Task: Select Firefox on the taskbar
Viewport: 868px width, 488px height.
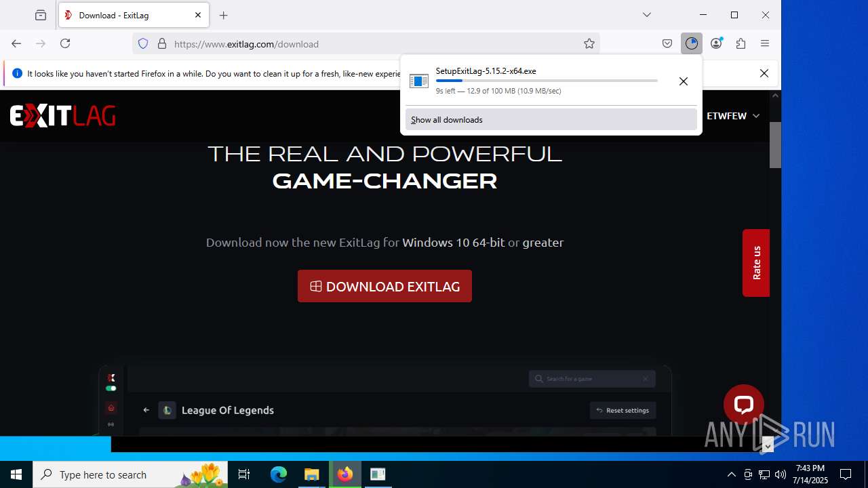Action: click(x=345, y=474)
